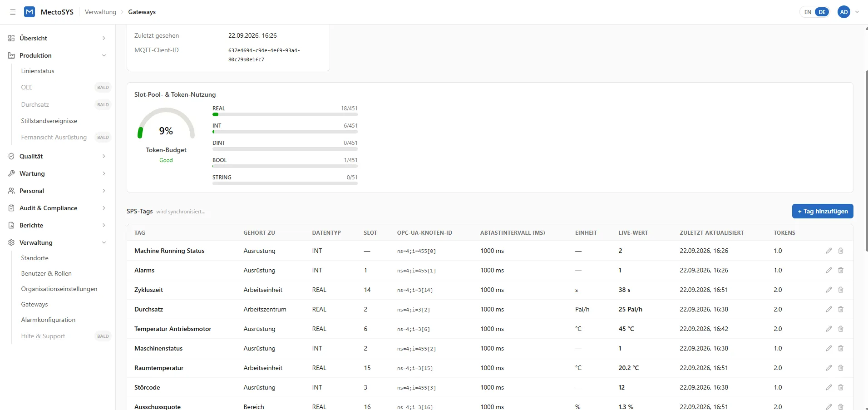Viewport: 868px width, 410px height.
Task: Delete the Raumtemperatur tag
Action: click(x=841, y=368)
